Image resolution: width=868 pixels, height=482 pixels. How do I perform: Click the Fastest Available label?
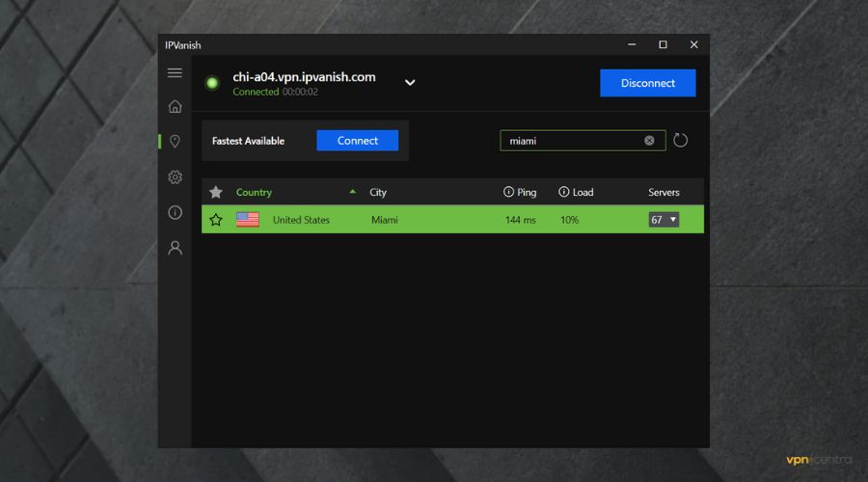(x=248, y=141)
